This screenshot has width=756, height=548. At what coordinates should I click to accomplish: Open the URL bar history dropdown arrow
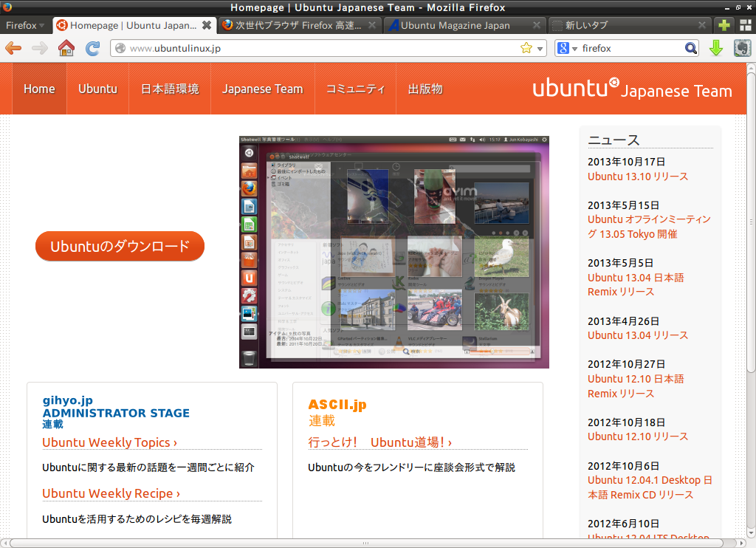click(x=540, y=48)
